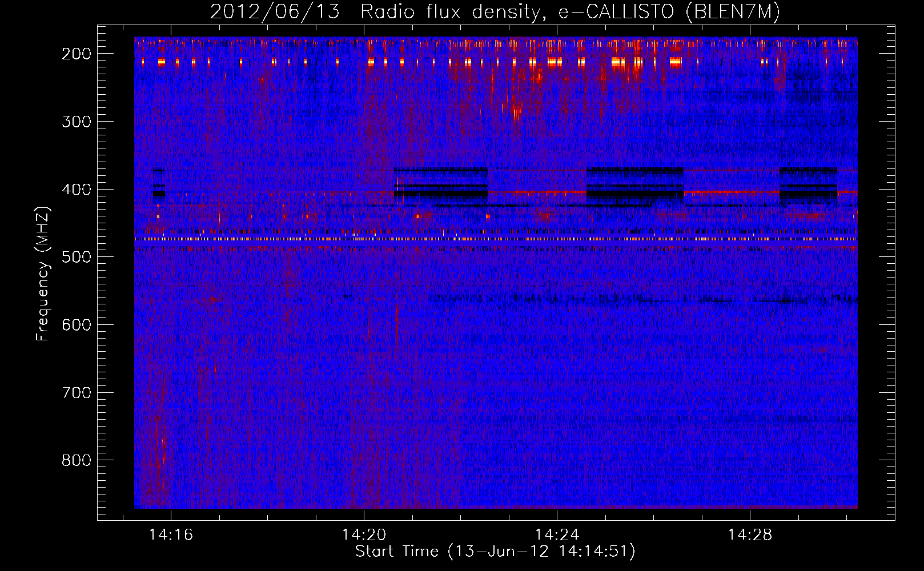Image resolution: width=924 pixels, height=571 pixels.
Task: Click the '800' frequency tick label
Action: 76,460
